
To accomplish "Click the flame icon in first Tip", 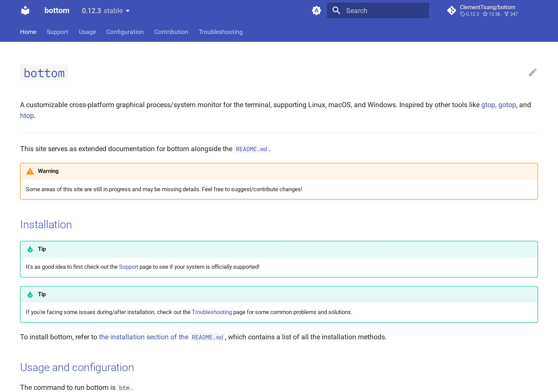I will pyautogui.click(x=30, y=249).
